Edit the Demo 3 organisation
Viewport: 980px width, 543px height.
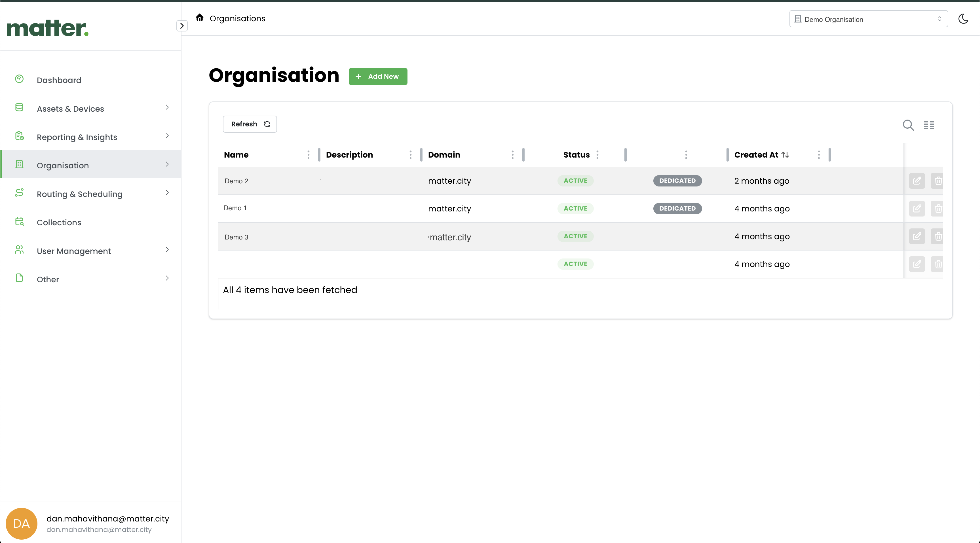pyautogui.click(x=917, y=236)
